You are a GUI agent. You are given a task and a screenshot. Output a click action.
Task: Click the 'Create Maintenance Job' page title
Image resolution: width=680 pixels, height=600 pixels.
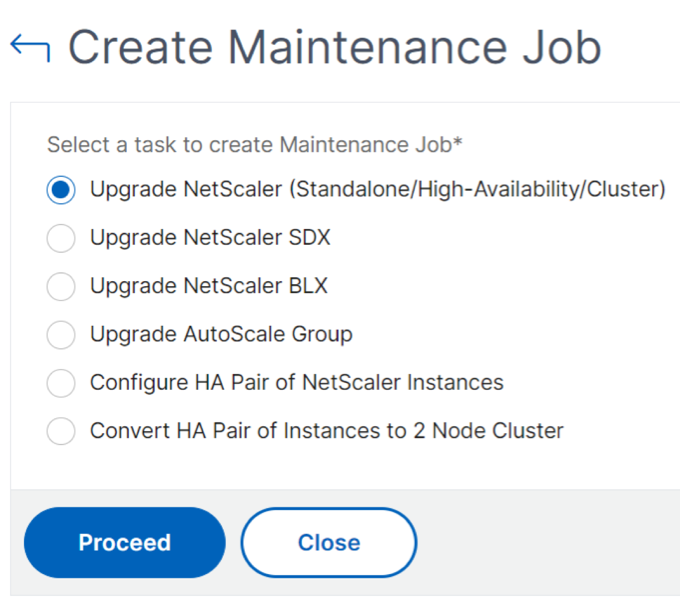click(335, 47)
